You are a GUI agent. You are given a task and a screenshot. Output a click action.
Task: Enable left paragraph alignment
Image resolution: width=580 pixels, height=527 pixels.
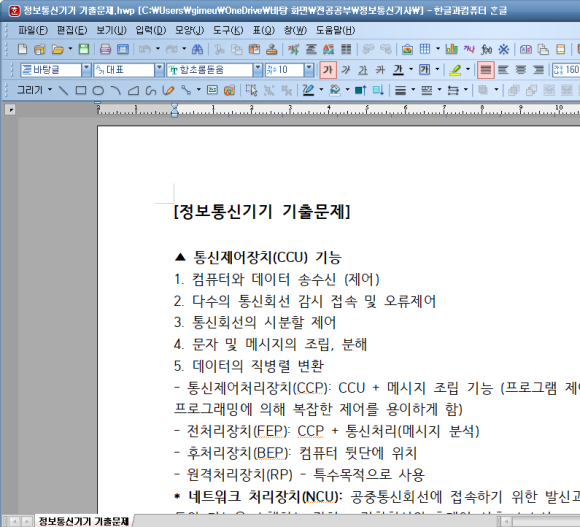click(503, 70)
